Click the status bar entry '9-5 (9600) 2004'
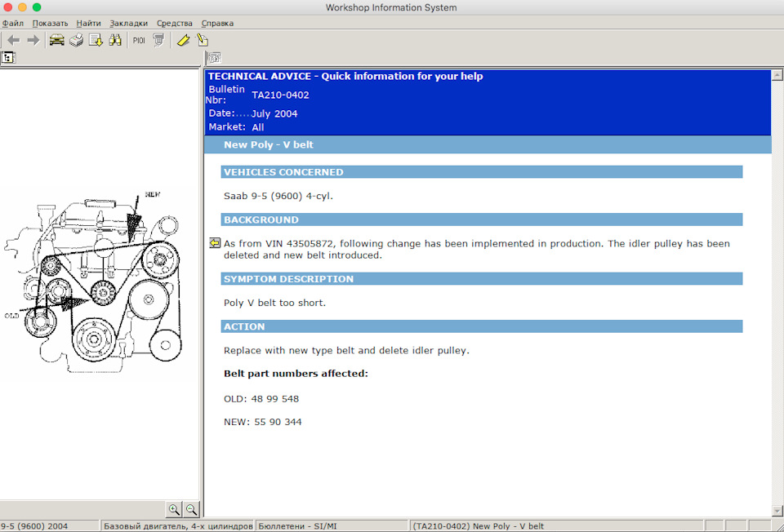784x532 pixels. [x=49, y=526]
